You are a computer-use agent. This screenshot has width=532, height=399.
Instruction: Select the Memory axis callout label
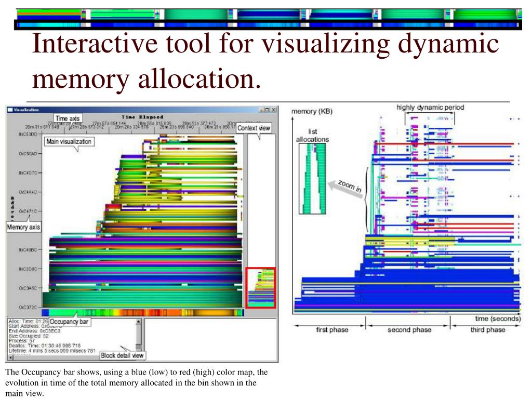[23, 228]
